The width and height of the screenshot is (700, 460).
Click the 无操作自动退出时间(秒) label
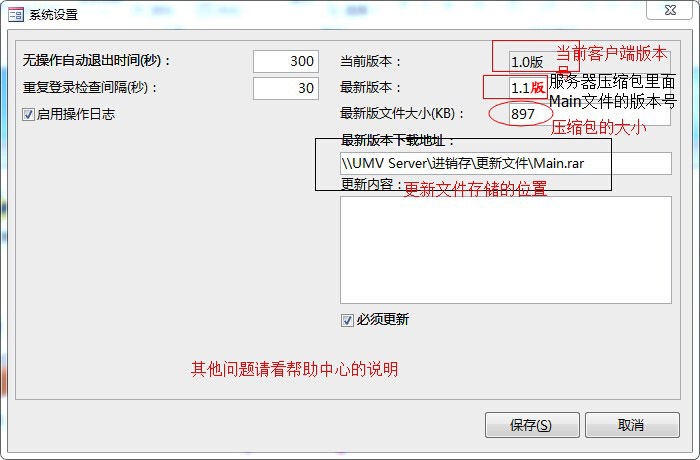coord(96,60)
